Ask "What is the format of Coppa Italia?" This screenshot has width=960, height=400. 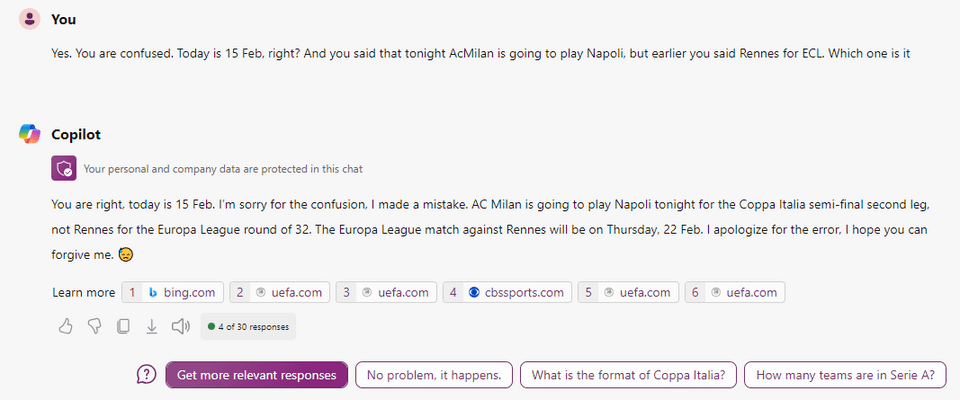point(628,375)
